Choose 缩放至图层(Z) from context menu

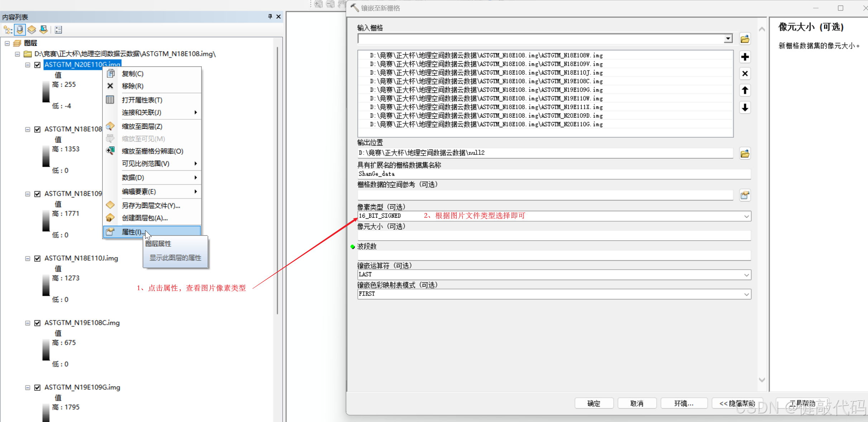(142, 126)
